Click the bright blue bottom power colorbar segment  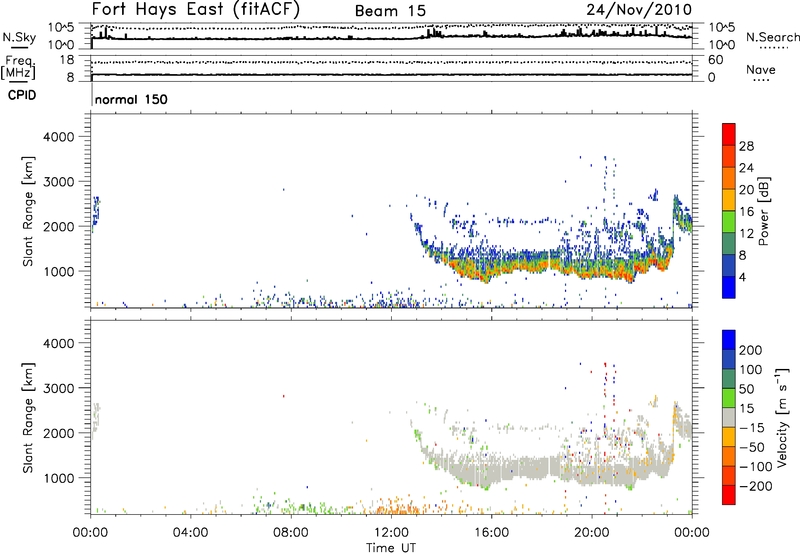tap(729, 287)
